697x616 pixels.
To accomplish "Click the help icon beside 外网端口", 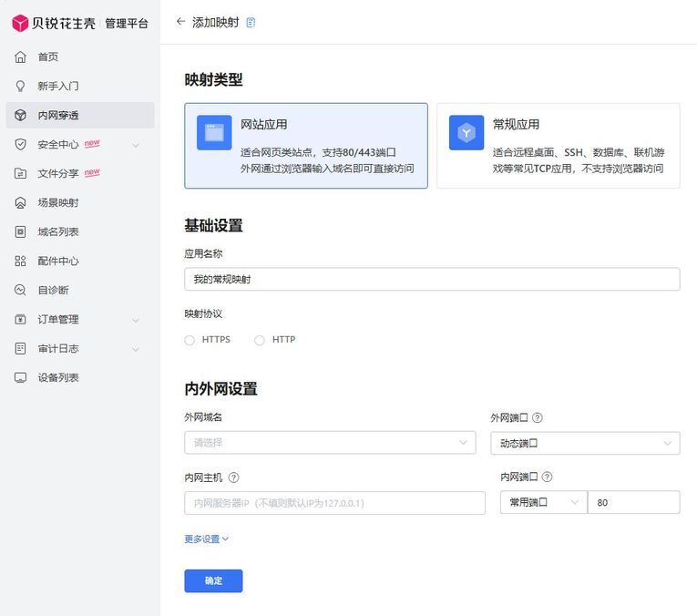I will click(538, 418).
